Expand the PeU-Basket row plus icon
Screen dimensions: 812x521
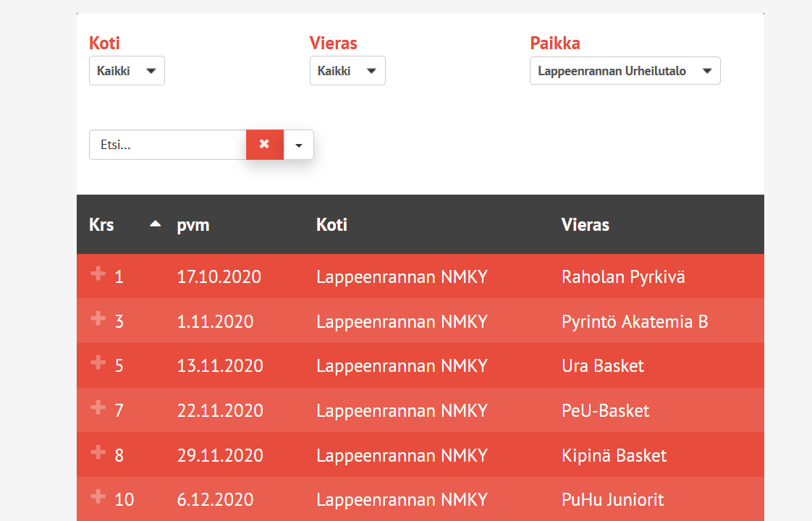[x=98, y=407]
